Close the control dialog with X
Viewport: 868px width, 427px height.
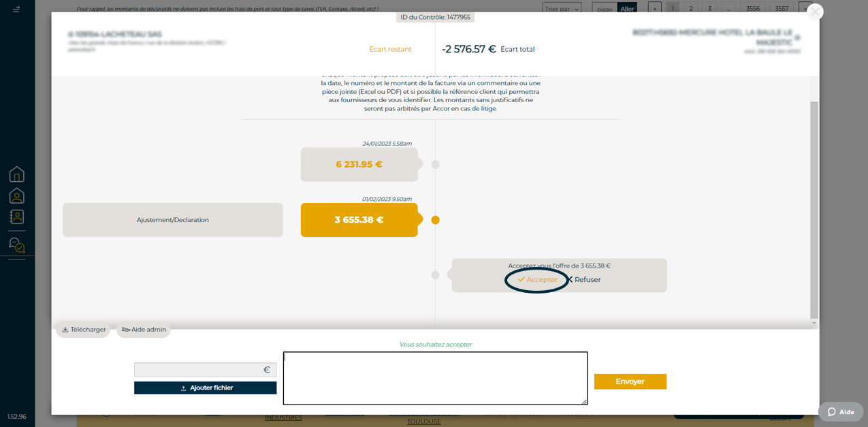pos(815,12)
